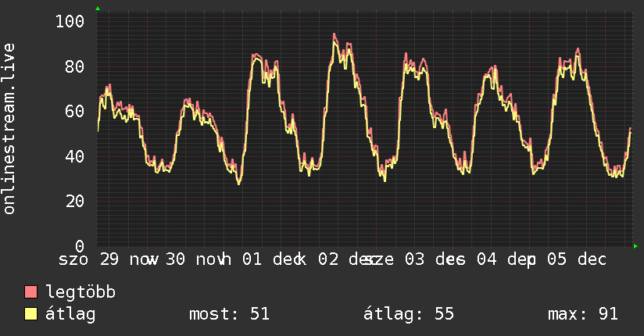The width and height of the screenshot is (644, 336).
Task: Select the legtöbb legend label
Action: [x=80, y=291]
